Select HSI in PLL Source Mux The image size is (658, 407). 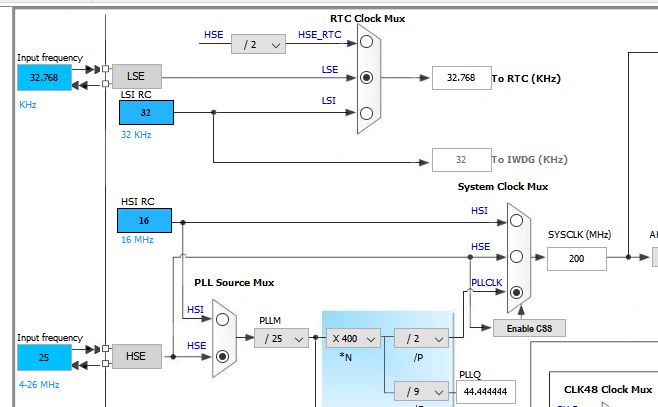[x=222, y=320]
